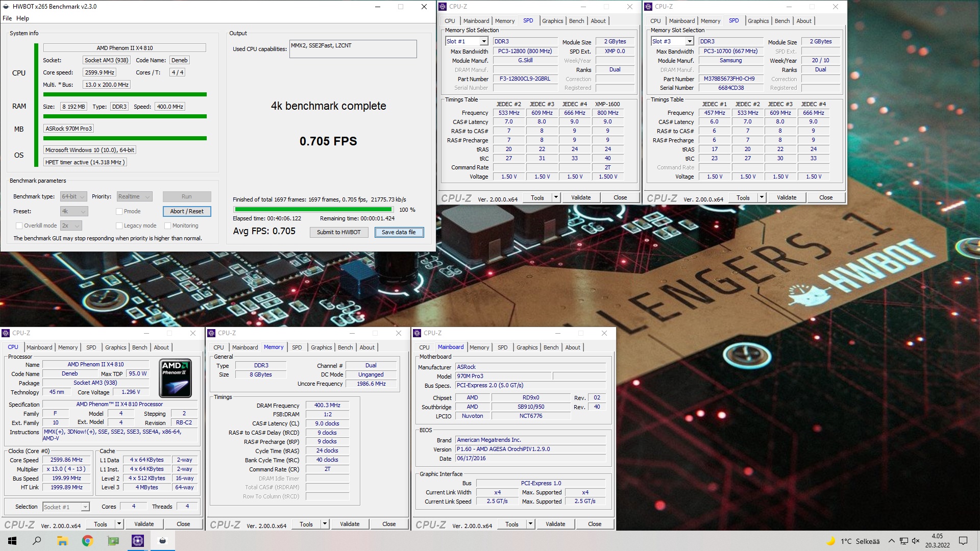Open the File menu in HWBOT benchmark
This screenshot has height=551, width=980.
click(x=7, y=18)
